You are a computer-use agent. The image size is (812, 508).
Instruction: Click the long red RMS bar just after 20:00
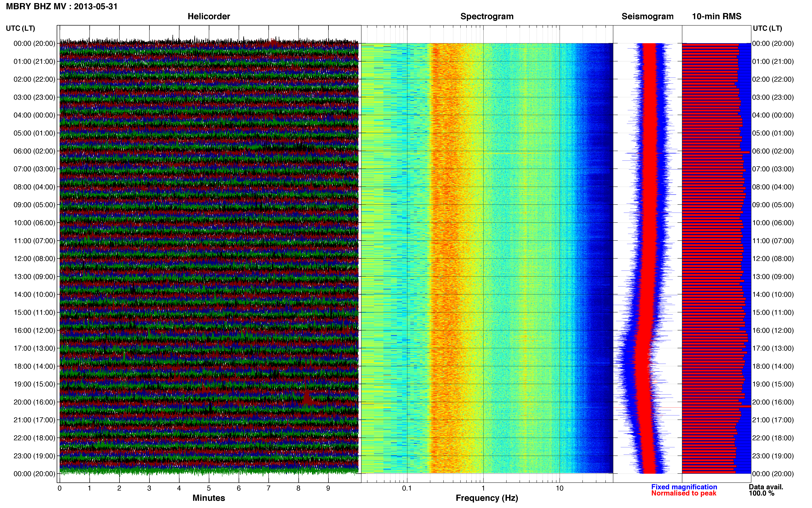(716, 407)
